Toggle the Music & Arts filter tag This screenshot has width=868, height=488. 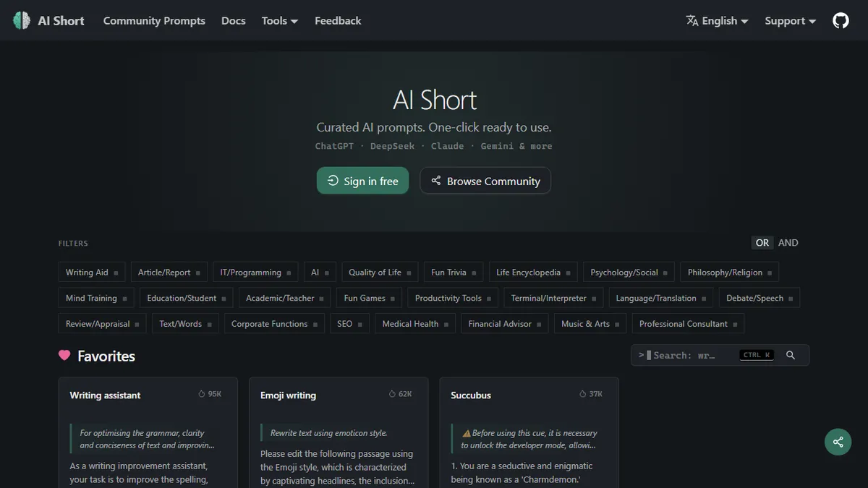(590, 324)
